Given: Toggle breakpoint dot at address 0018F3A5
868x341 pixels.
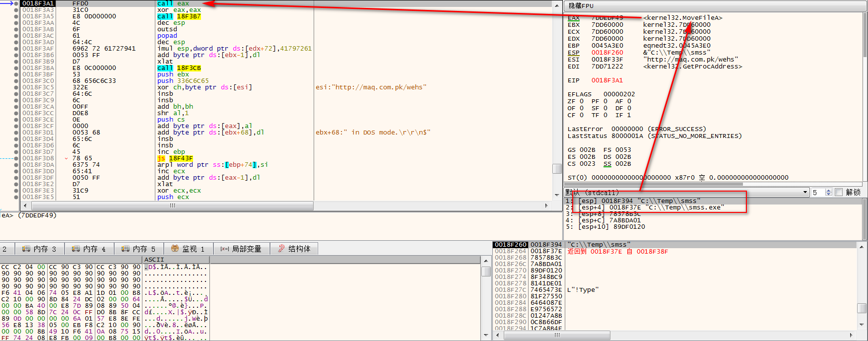Looking at the screenshot, I should coord(16,16).
